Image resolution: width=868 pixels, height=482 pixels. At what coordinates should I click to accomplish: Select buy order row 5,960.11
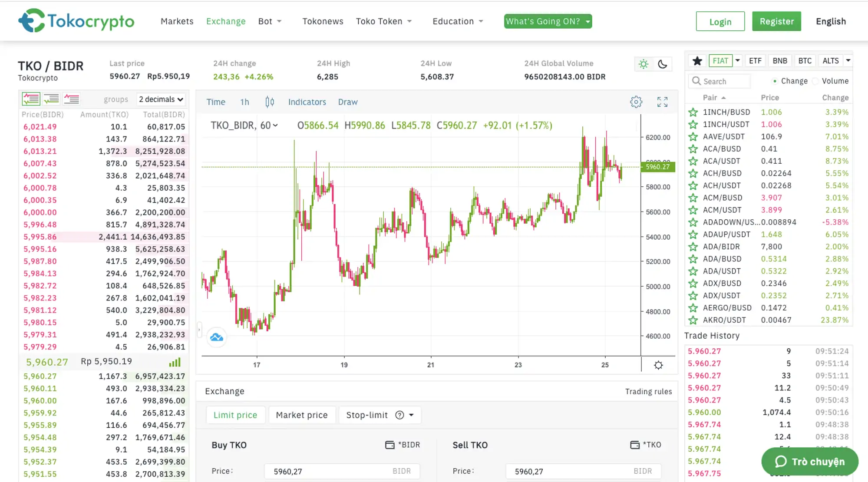click(104, 389)
